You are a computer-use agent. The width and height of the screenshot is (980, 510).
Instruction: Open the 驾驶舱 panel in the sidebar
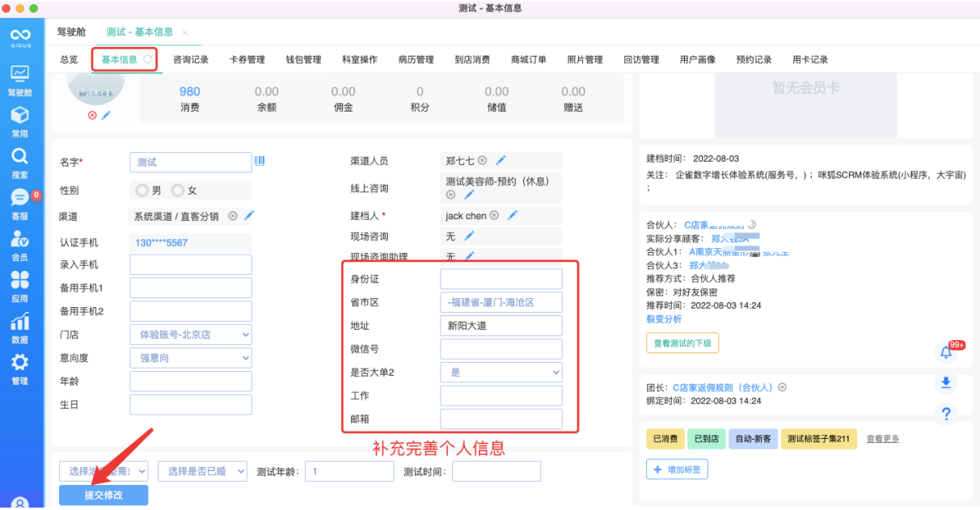pos(21,77)
